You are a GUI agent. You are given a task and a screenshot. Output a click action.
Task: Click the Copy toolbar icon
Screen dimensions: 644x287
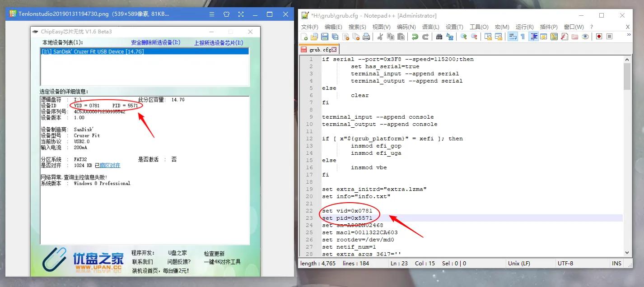pyautogui.click(x=391, y=37)
